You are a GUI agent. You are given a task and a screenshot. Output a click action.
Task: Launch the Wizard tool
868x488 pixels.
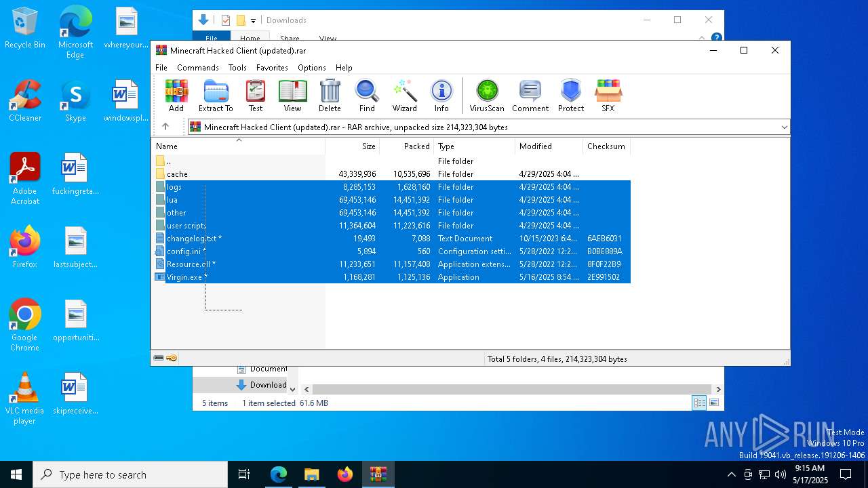(x=404, y=96)
